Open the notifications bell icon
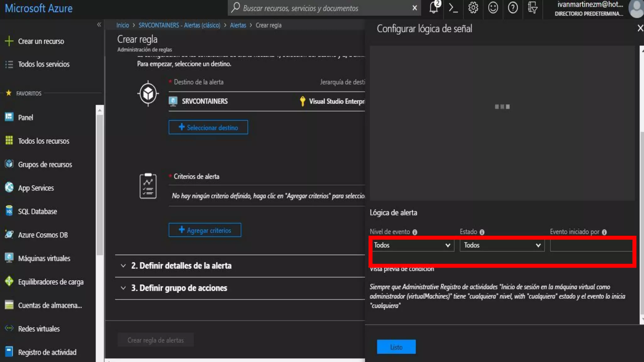644x362 pixels. coord(434,8)
